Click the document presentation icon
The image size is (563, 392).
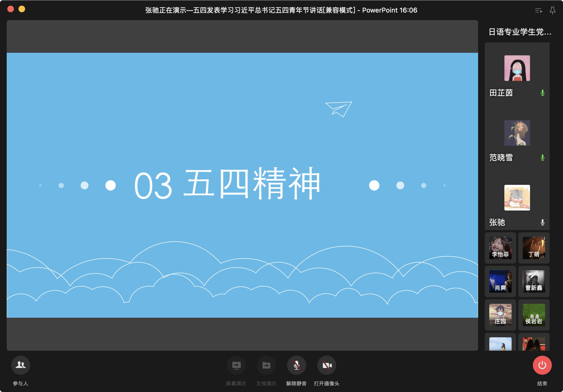tap(266, 365)
